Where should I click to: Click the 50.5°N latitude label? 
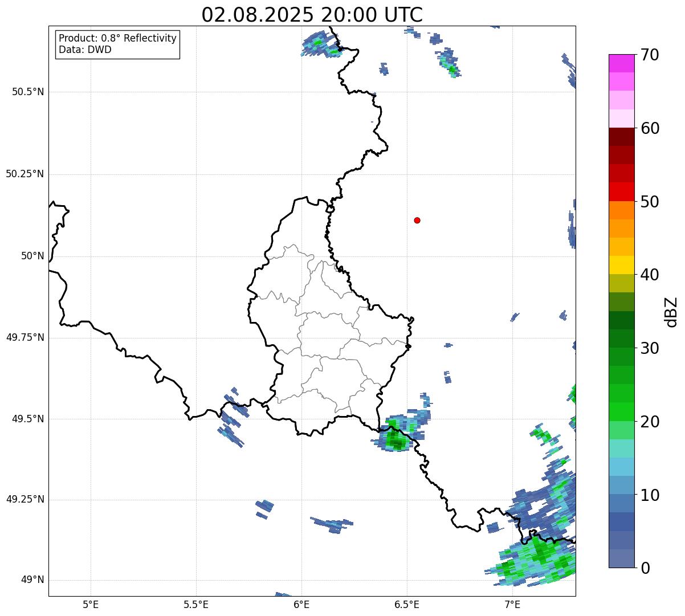pos(28,92)
